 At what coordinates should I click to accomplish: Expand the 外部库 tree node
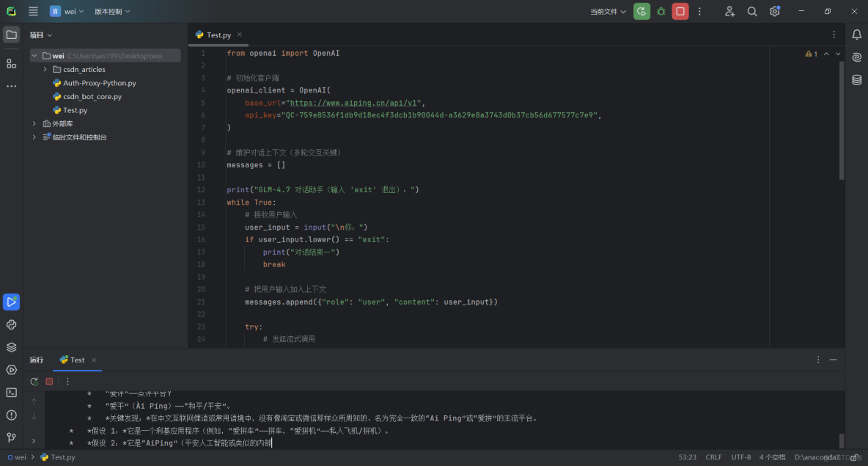coord(34,123)
